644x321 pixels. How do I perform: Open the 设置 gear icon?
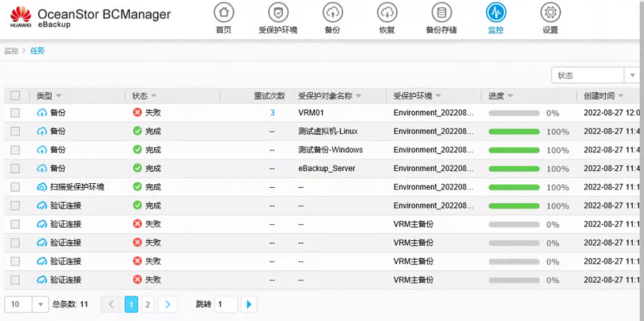[550, 13]
